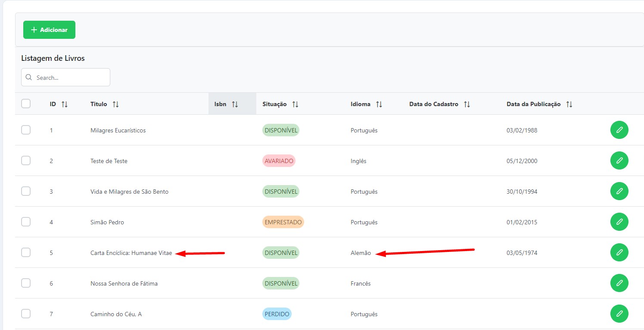Sort by Situação column arrows
Viewport: 644px width, 330px height.
point(295,104)
